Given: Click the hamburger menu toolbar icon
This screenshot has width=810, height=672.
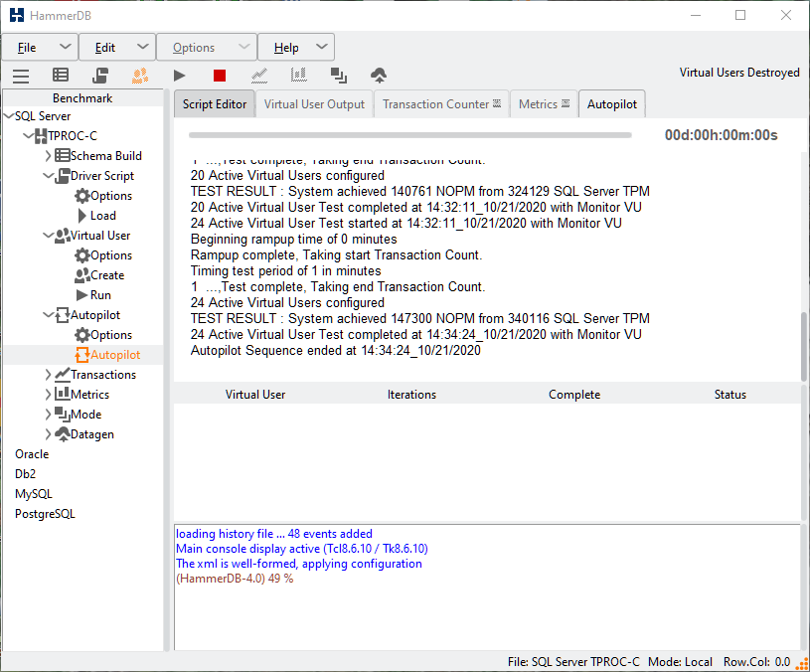Looking at the screenshot, I should (x=21, y=76).
